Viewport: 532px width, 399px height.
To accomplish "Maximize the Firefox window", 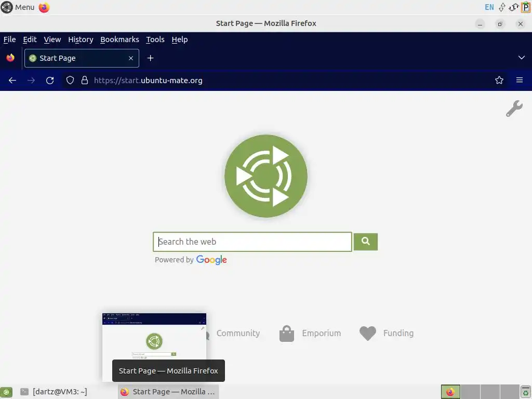I will click(x=500, y=24).
